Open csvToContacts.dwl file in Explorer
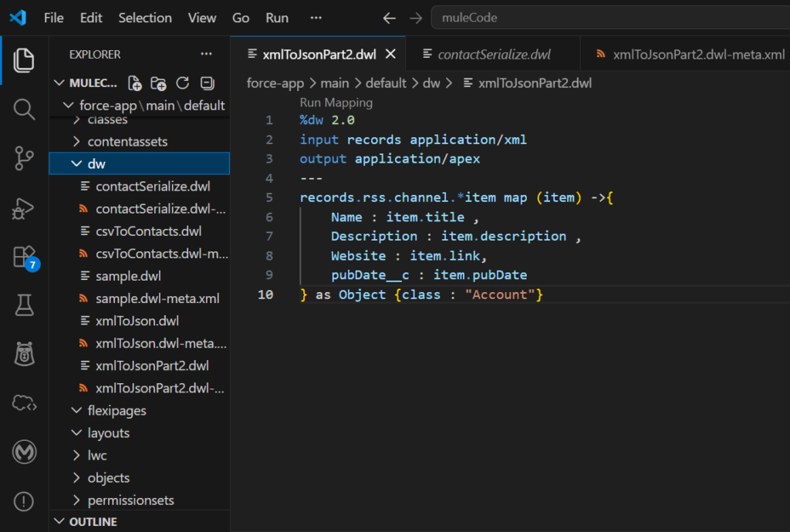 pyautogui.click(x=148, y=231)
